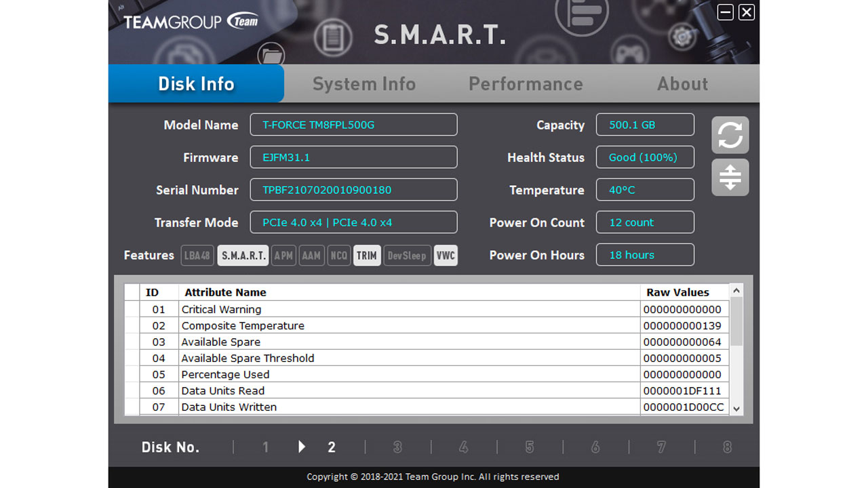The height and width of the screenshot is (488, 868).
Task: Select disk number 6
Action: 595,447
